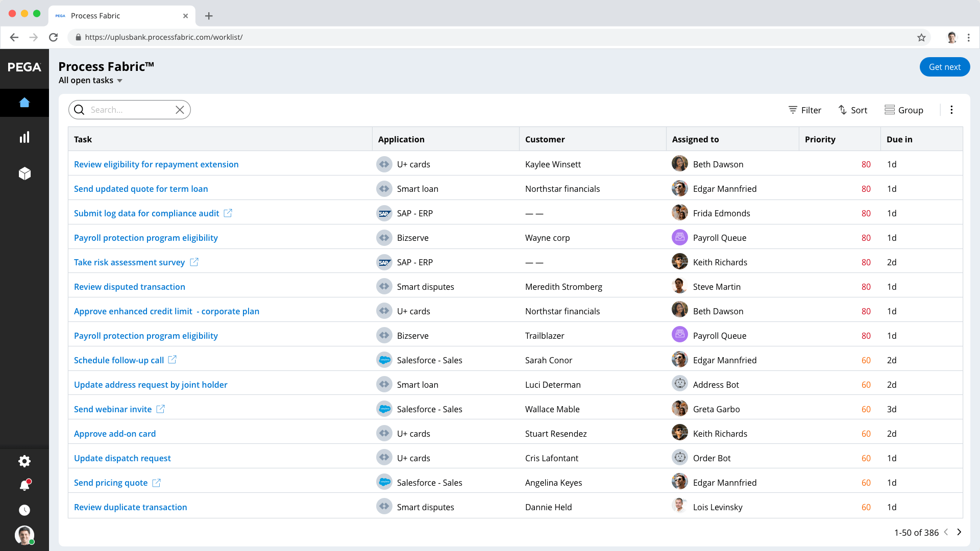980x551 pixels.
Task: Click the Get next button
Action: pyautogui.click(x=944, y=67)
